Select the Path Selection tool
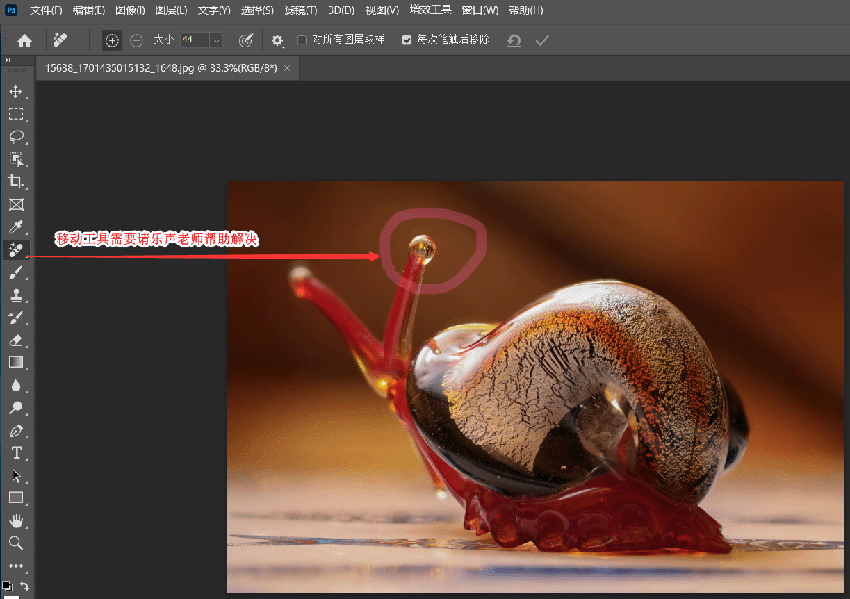850x599 pixels. [16, 475]
